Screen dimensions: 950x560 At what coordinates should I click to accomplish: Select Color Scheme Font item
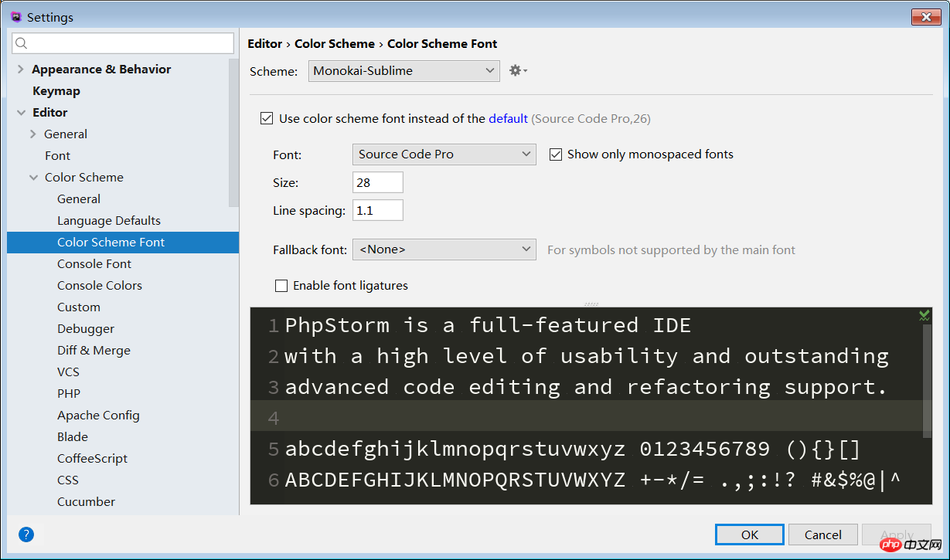coord(123,243)
